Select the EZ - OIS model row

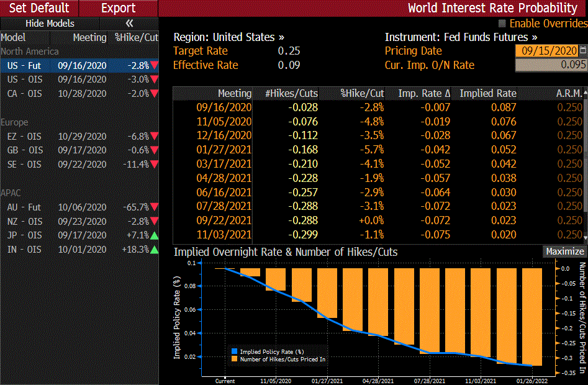coord(79,136)
